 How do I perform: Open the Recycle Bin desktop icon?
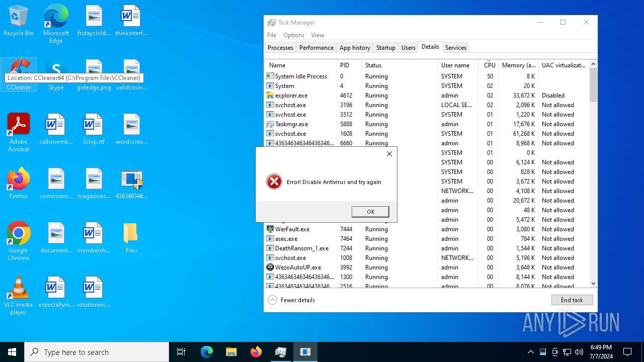19,21
